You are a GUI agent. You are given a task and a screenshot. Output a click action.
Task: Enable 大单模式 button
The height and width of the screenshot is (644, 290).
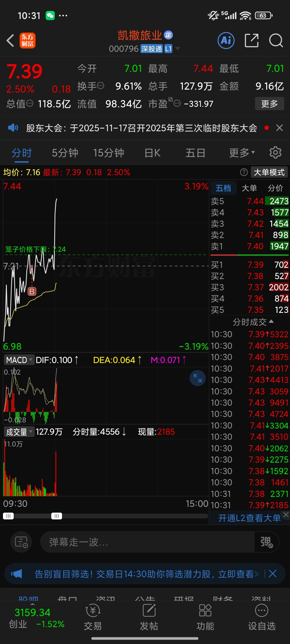click(269, 172)
